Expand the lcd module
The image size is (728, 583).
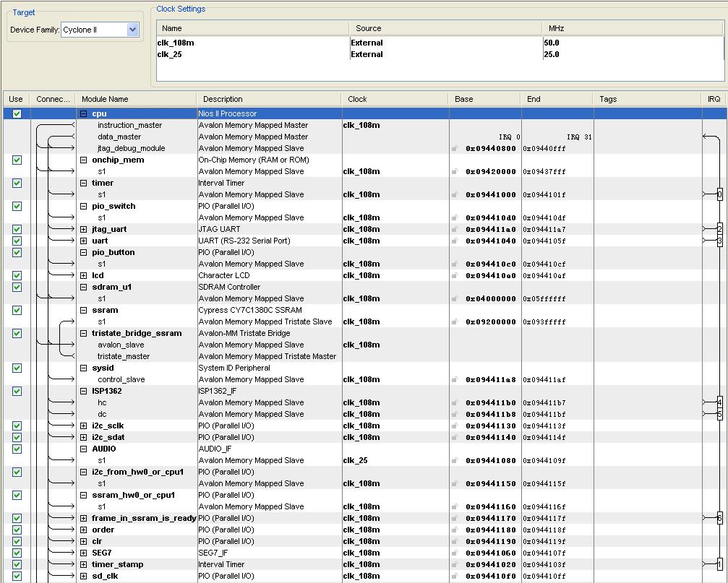tap(84, 275)
